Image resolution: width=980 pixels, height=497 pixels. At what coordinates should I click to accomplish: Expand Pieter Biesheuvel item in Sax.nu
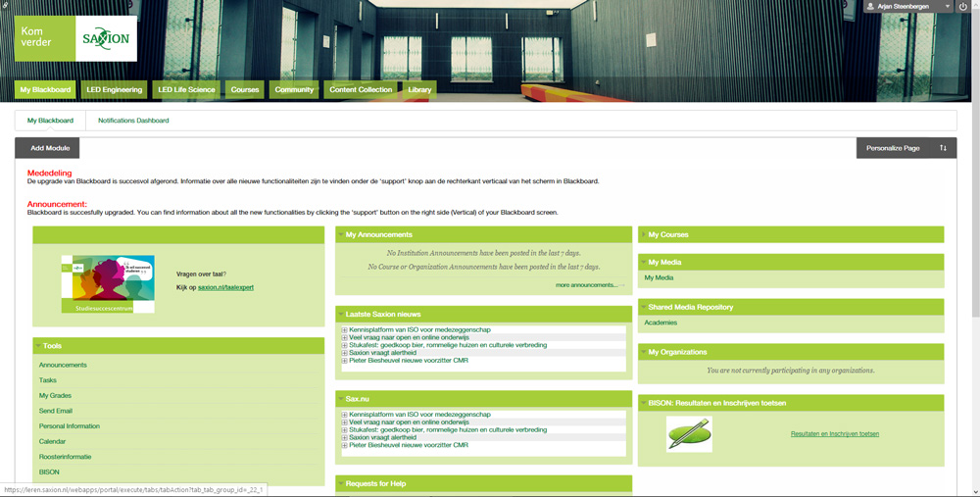point(344,445)
